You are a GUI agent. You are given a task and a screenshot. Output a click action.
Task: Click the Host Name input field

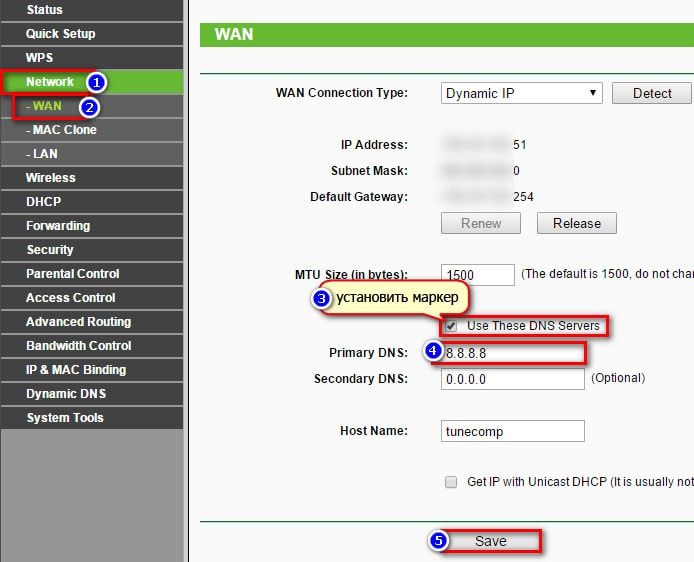[x=512, y=431]
